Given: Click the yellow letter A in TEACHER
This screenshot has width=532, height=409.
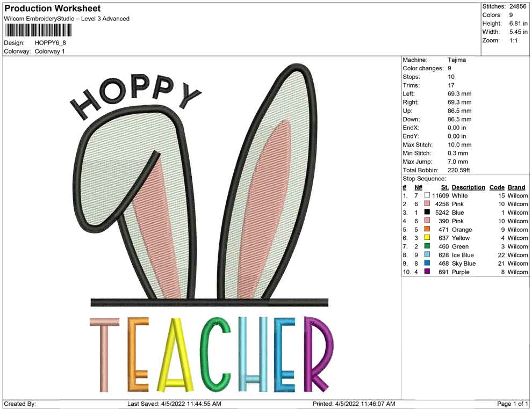Looking at the screenshot, I should point(175,354).
